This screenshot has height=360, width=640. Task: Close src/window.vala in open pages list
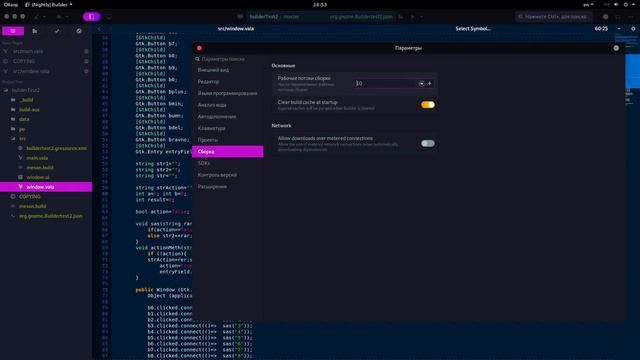click(x=86, y=71)
